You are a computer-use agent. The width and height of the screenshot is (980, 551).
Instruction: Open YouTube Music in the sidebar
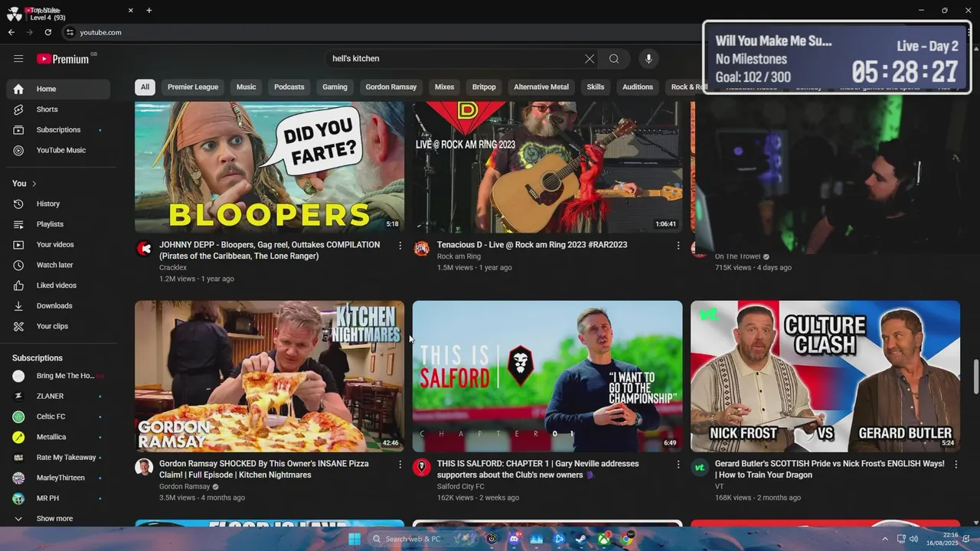pyautogui.click(x=58, y=150)
